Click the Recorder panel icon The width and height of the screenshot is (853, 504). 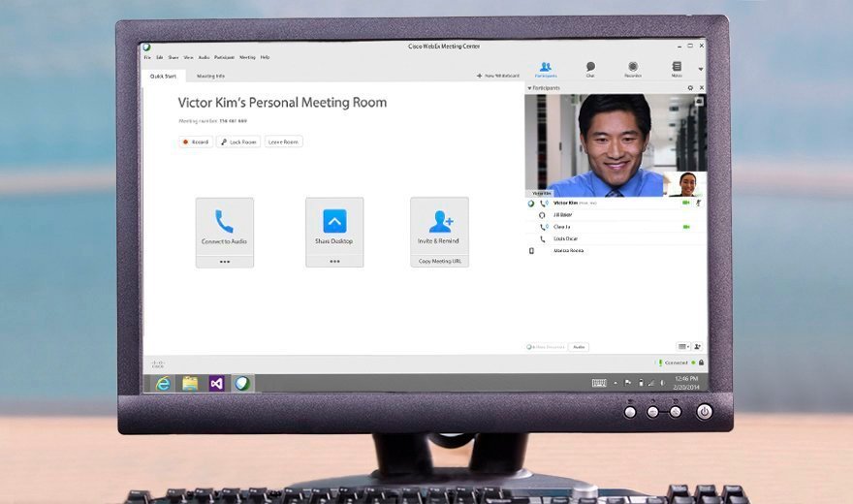(633, 68)
